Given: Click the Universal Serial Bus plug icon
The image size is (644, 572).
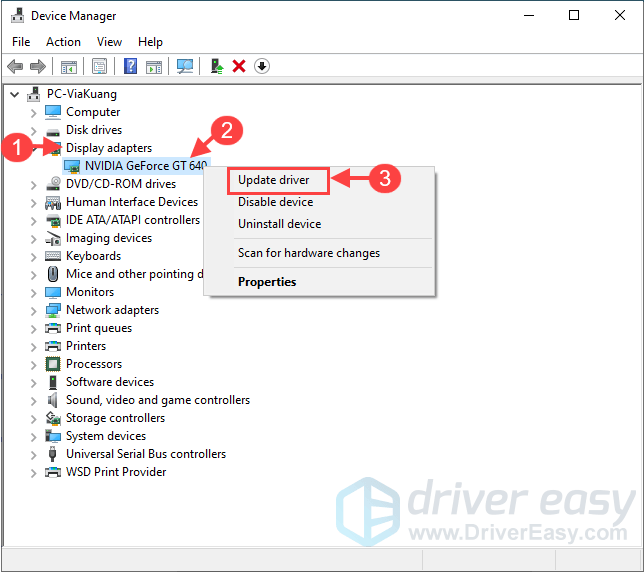Looking at the screenshot, I should pos(53,454).
